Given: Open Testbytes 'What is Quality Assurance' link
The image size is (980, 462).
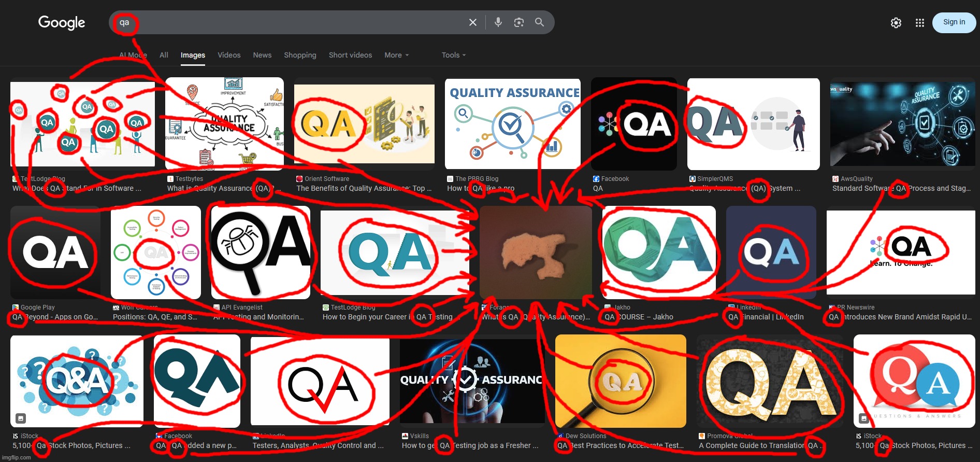Looking at the screenshot, I should [x=224, y=188].
